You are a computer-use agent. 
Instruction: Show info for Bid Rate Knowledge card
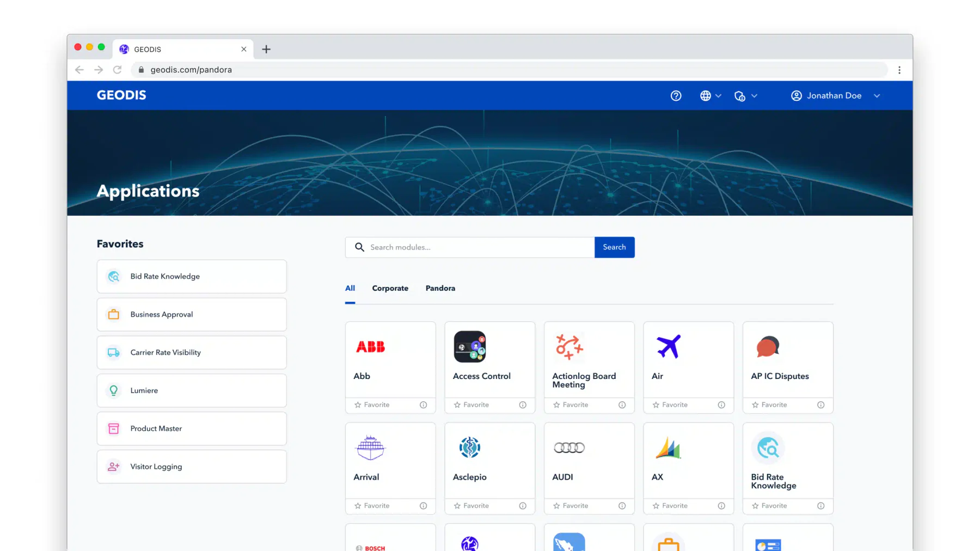[820, 506]
